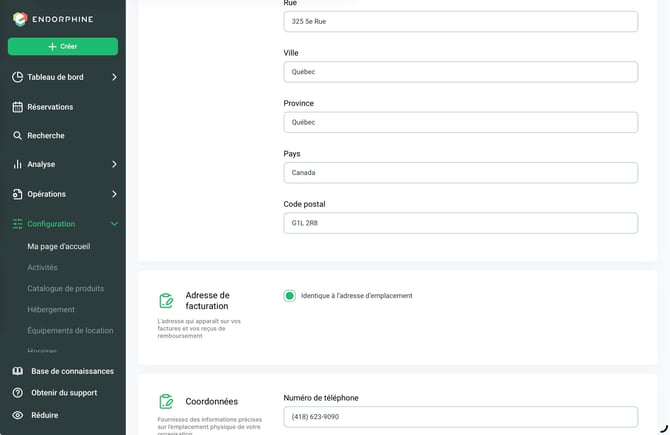Click the Base de connaissances book icon
Screen dimensions: 670x435
[18, 371]
